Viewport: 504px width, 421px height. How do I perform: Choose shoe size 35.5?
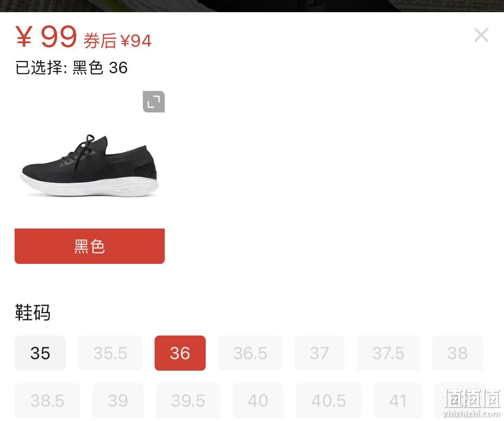click(110, 353)
